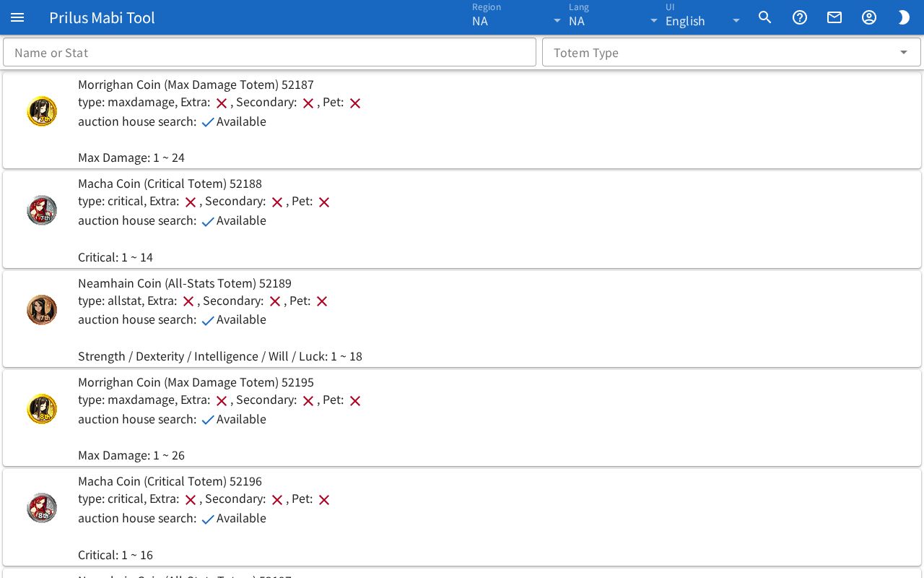Select Morrighan Coin (Max Damage Totem) 52195 name

(x=196, y=382)
